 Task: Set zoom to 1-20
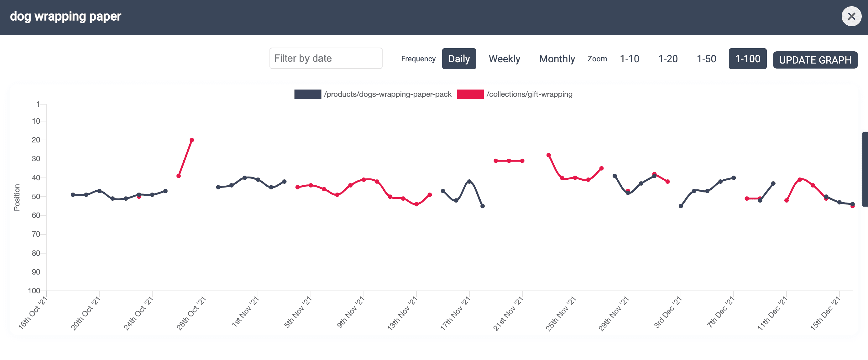(668, 59)
